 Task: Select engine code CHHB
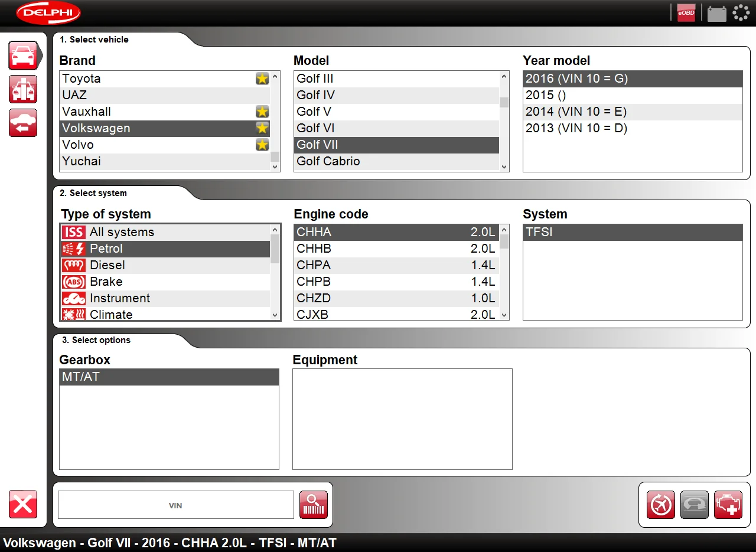396,249
